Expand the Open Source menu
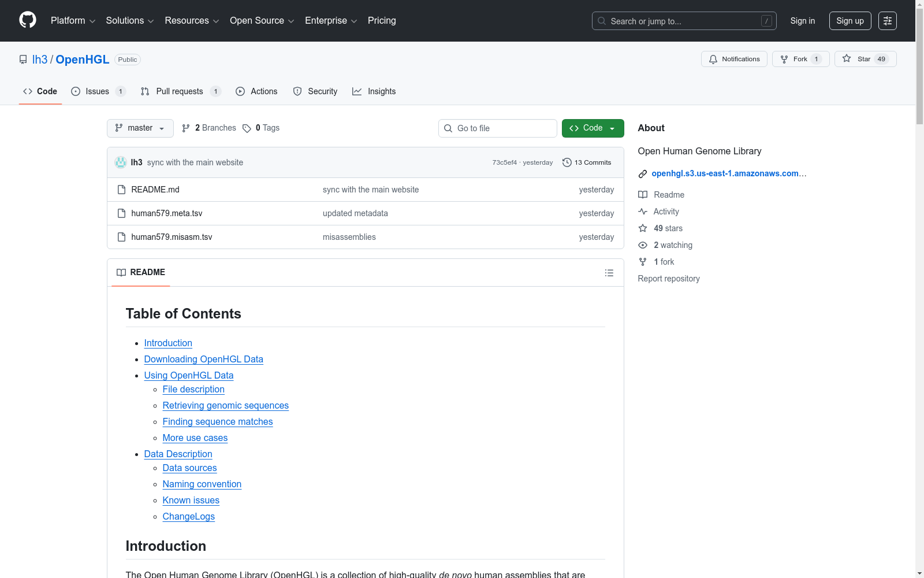The width and height of the screenshot is (924, 578). [x=262, y=21]
